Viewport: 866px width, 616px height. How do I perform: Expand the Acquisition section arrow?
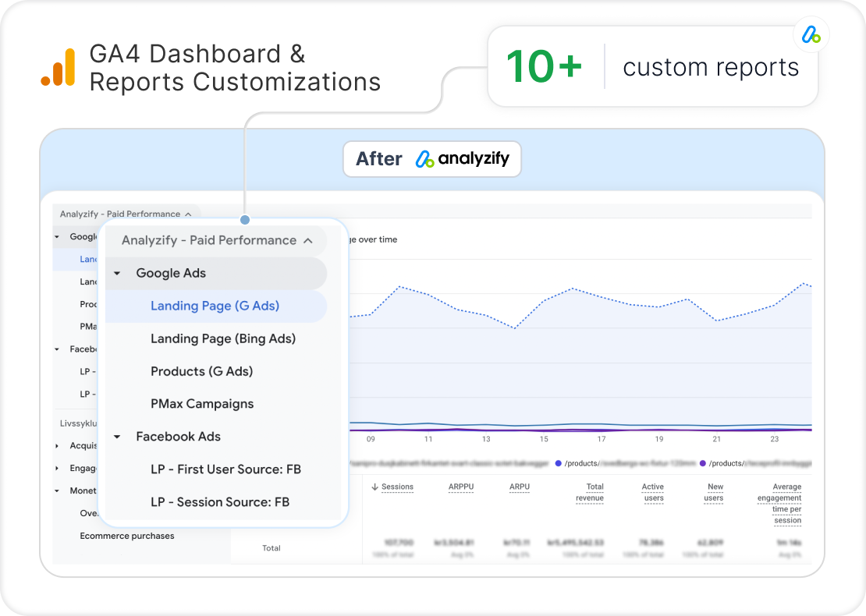click(x=57, y=446)
